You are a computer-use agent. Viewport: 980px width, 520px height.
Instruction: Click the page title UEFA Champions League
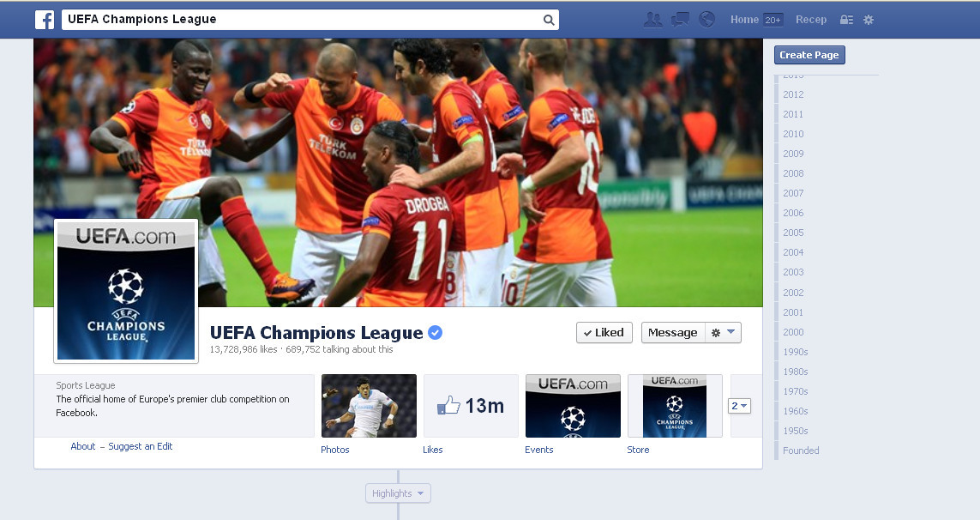[x=316, y=332]
